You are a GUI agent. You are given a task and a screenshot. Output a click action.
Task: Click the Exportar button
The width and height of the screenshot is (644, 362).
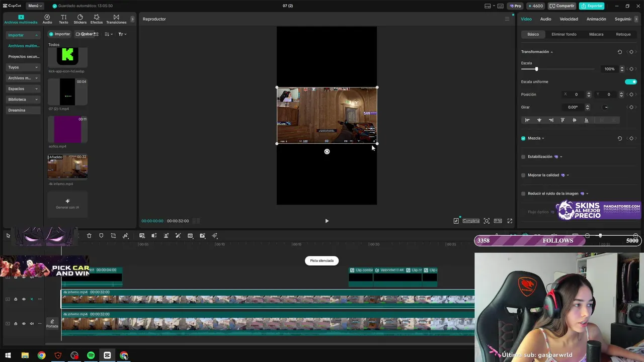point(592,6)
